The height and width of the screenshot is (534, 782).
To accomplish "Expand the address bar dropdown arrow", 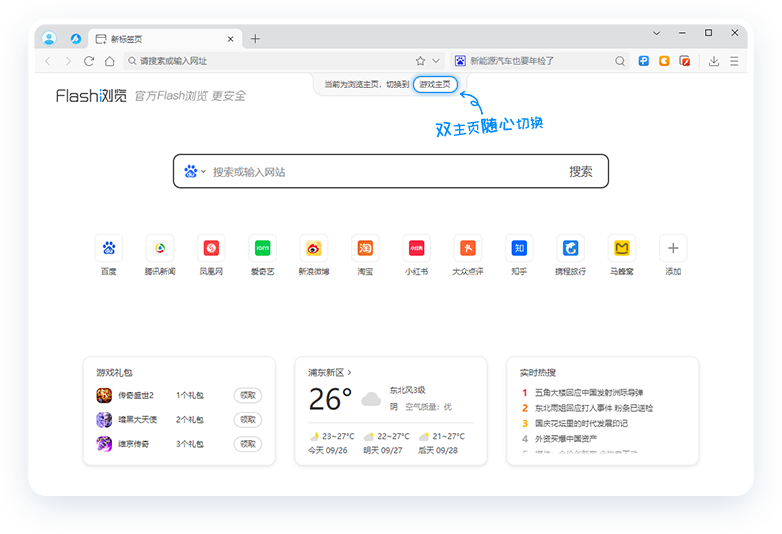I will point(436,61).
